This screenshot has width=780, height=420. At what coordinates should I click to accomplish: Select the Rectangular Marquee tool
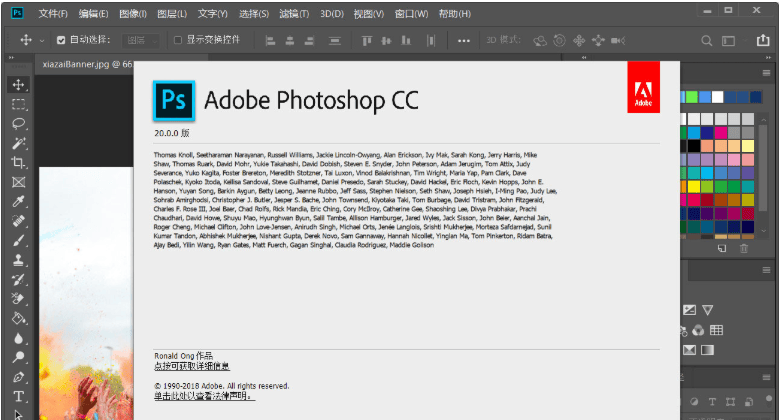[x=18, y=104]
